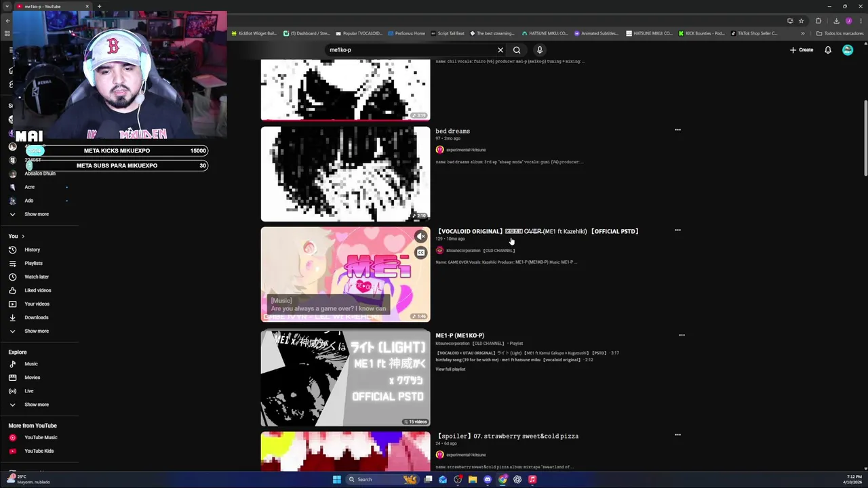Unmute the GAME OVER video preview

point(420,237)
